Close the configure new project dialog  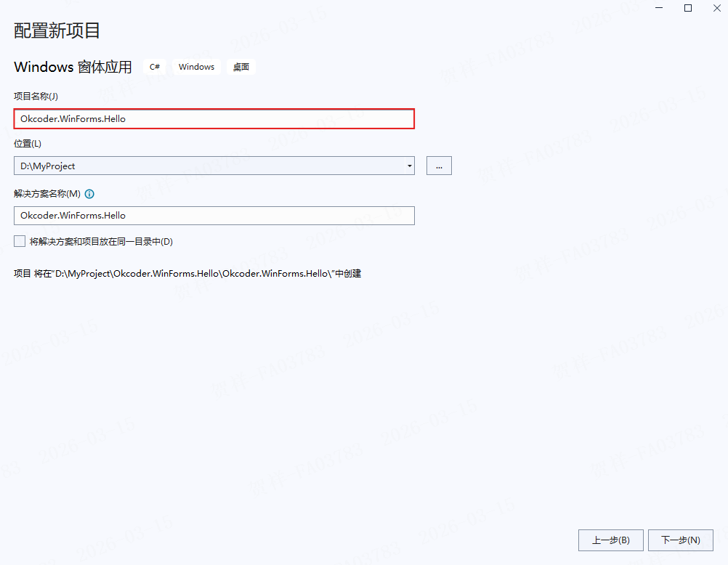(x=717, y=9)
